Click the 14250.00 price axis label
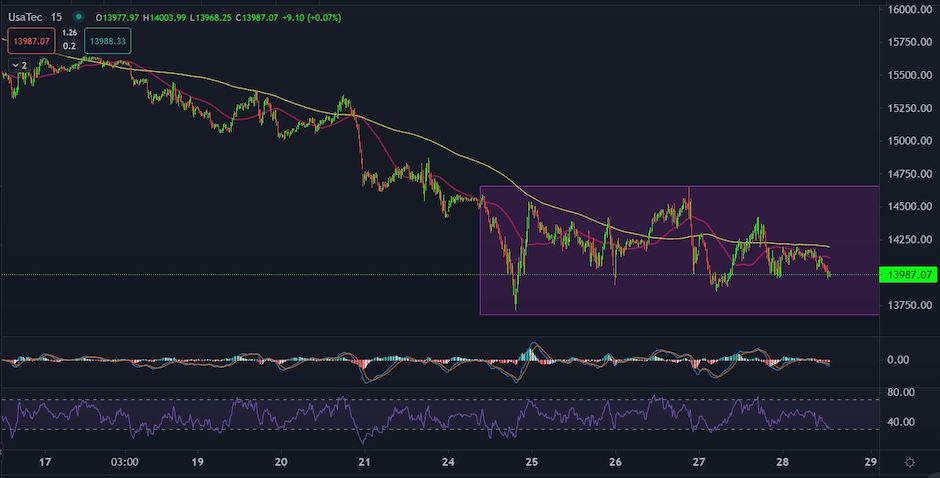 point(910,239)
